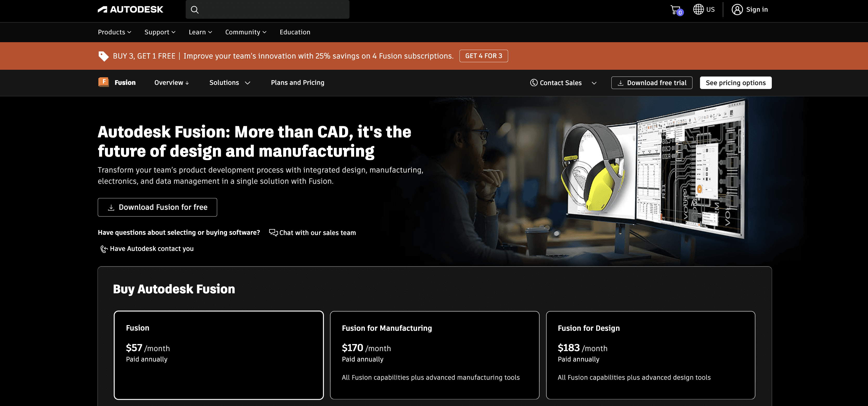Click the search magnifier icon
Image resolution: width=868 pixels, height=406 pixels.
click(195, 9)
